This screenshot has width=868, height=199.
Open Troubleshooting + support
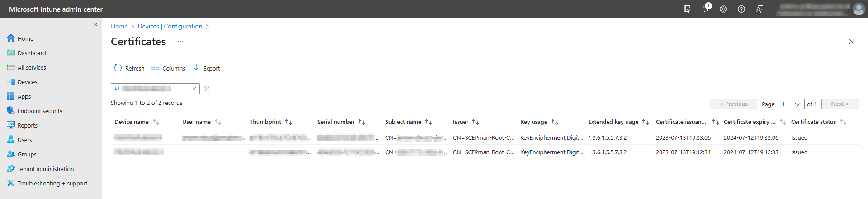[52, 183]
